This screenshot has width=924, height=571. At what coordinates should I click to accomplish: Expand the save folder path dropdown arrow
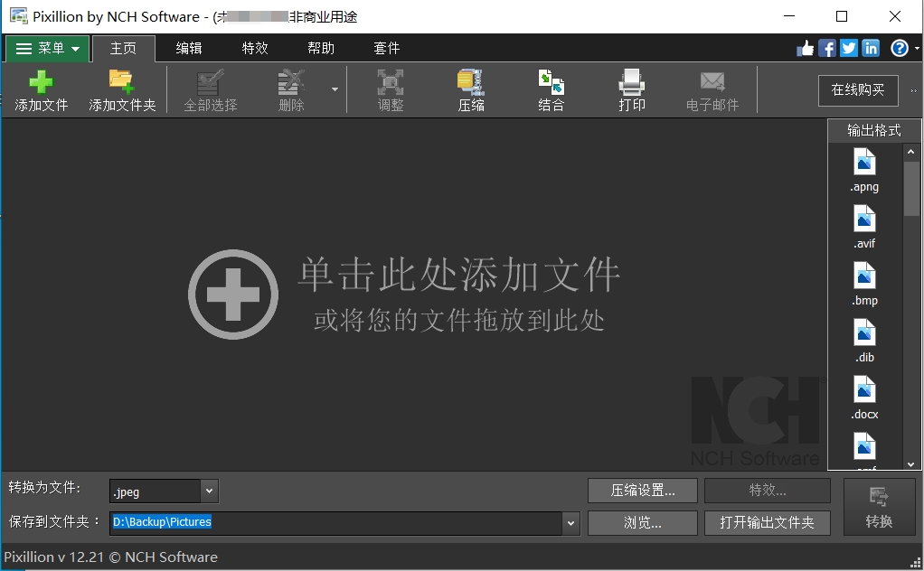tap(570, 523)
